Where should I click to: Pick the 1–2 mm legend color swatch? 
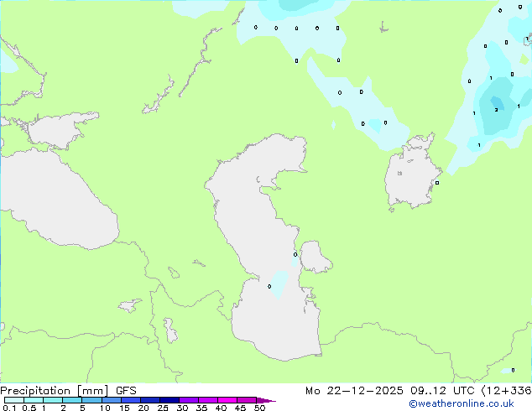53,400
